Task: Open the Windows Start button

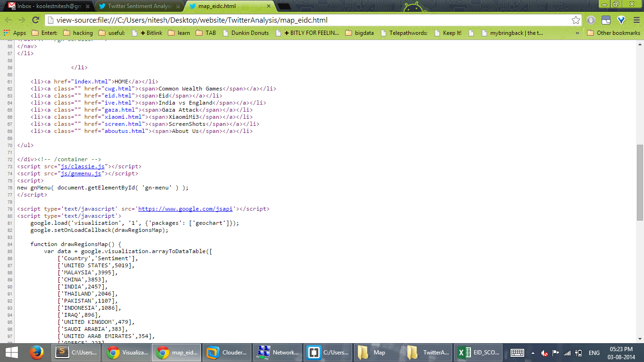Action: click(x=11, y=353)
